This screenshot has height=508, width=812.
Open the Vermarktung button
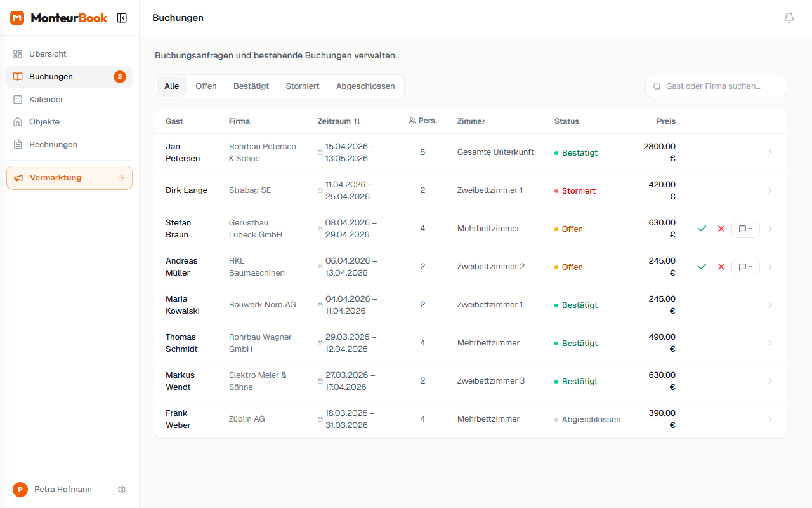coord(69,178)
